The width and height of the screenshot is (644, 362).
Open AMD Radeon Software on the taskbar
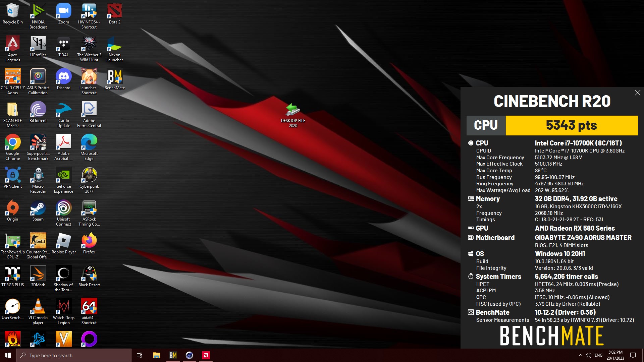coord(206,355)
